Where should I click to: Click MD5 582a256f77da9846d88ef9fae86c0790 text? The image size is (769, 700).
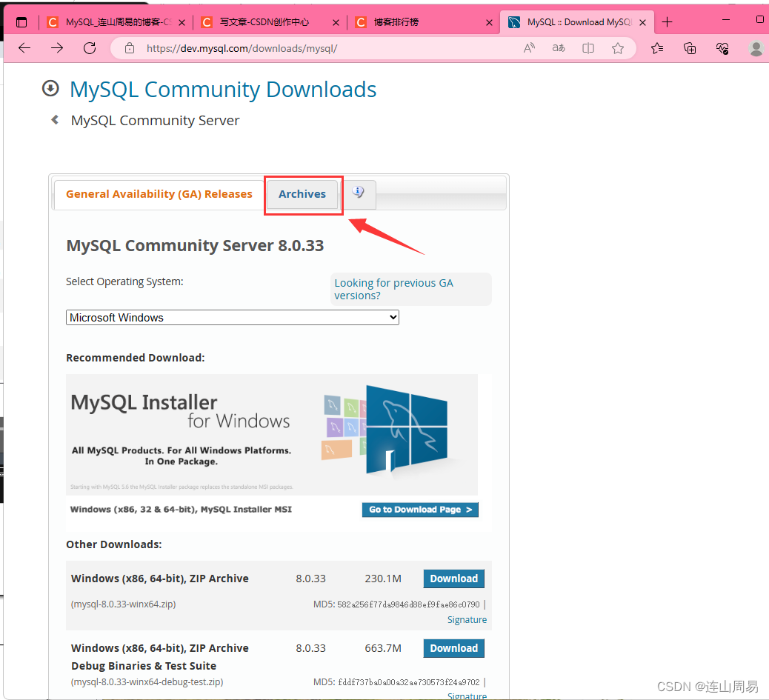[x=396, y=604]
